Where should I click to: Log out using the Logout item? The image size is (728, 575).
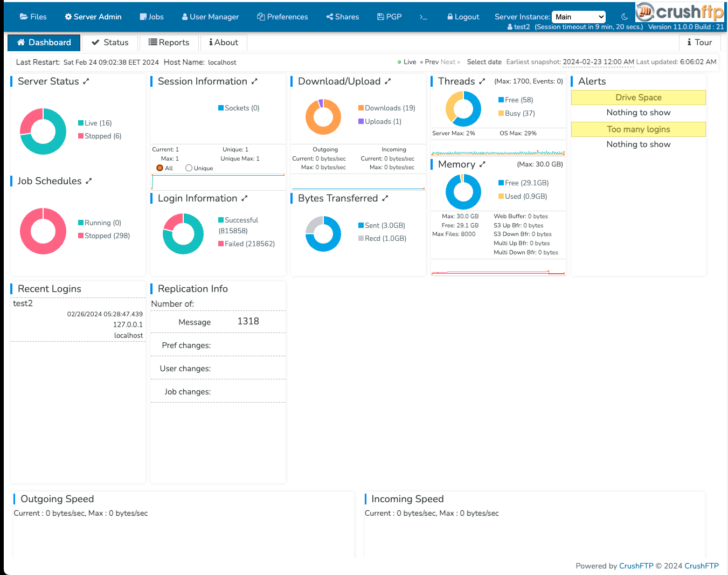(x=463, y=17)
